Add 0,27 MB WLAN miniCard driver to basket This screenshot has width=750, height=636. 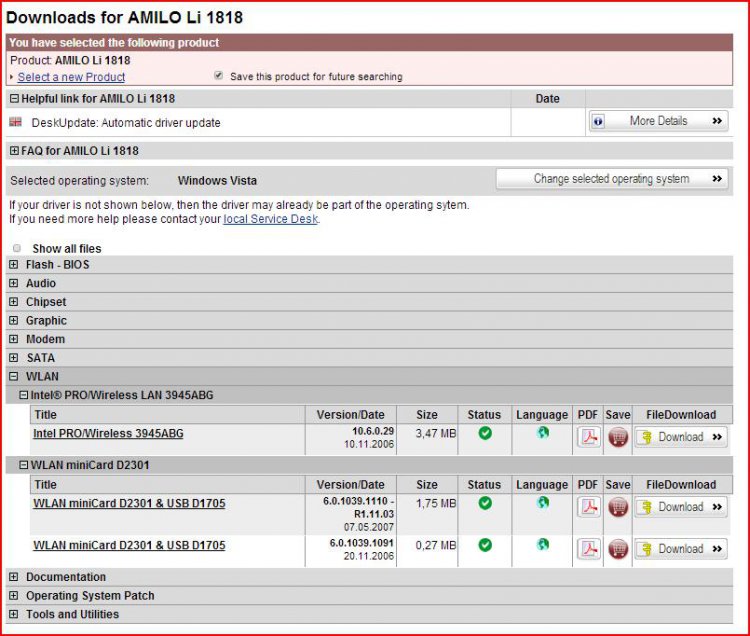618,548
